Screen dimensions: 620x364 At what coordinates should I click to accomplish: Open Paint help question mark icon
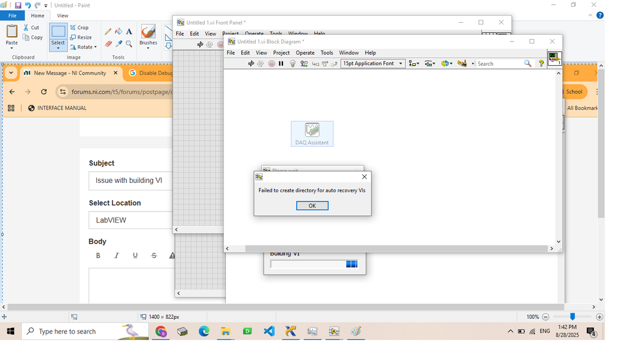600,16
